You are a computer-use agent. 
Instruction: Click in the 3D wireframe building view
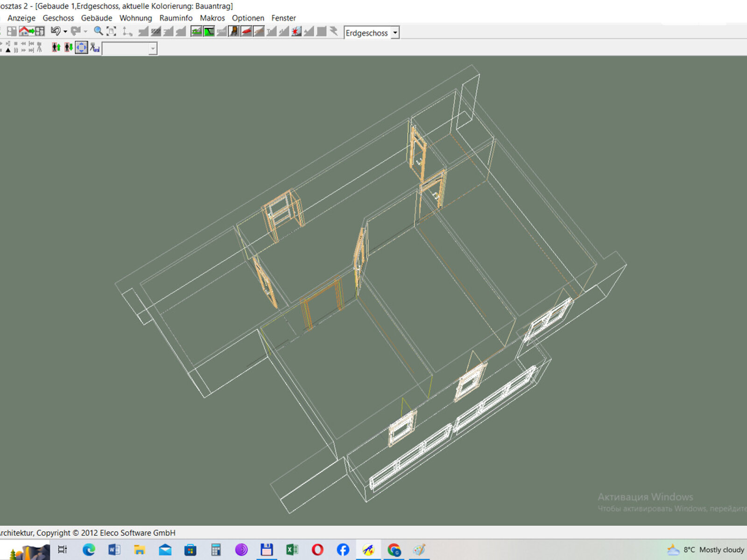pos(373,290)
